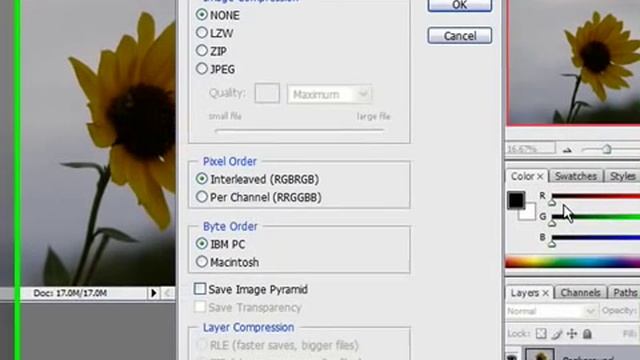Open the document status bar arrow menu
This screenshot has height=360, width=640.
click(x=153, y=293)
